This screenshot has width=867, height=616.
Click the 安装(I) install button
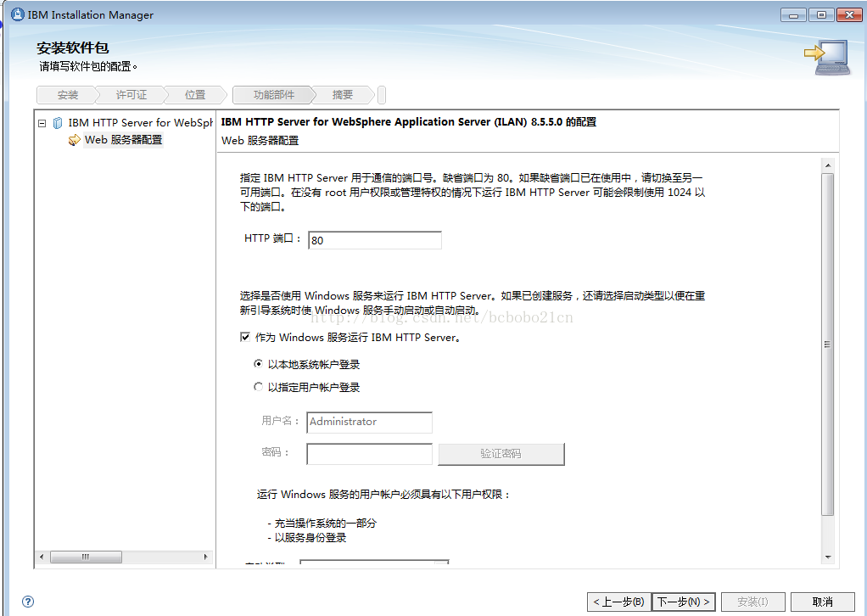pyautogui.click(x=752, y=602)
